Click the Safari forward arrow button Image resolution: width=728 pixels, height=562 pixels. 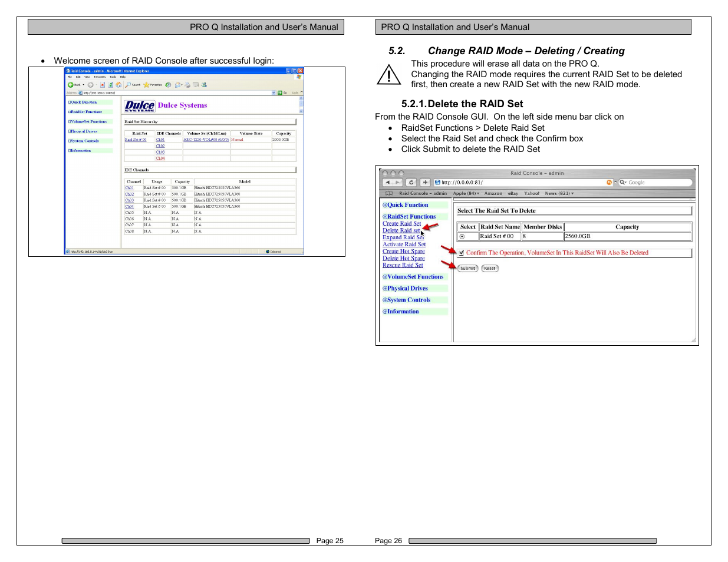coord(397,183)
